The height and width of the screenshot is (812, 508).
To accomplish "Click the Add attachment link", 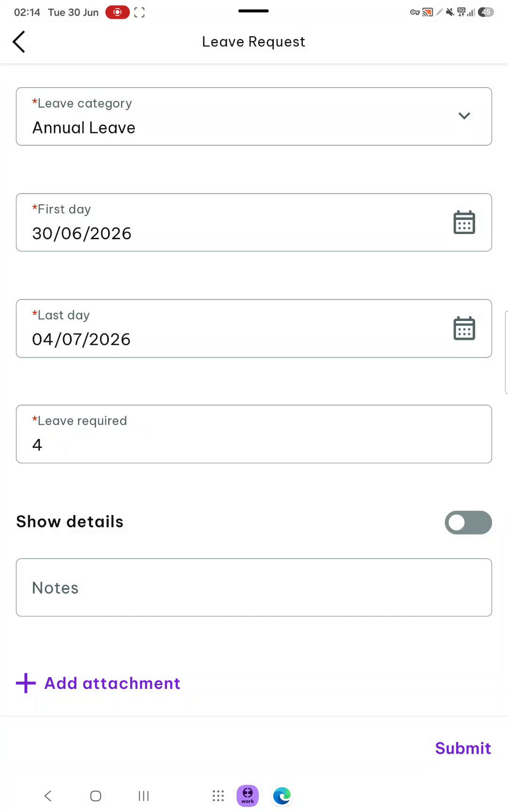I will coord(112,683).
